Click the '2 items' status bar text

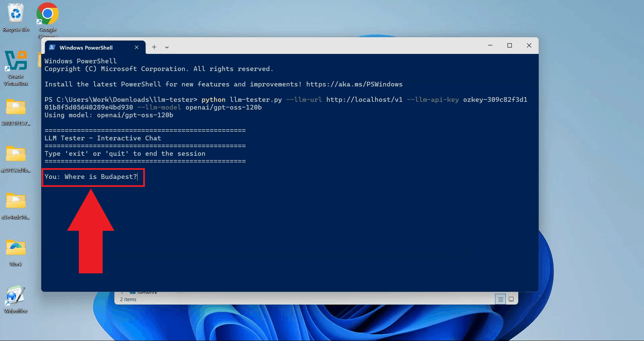128,299
